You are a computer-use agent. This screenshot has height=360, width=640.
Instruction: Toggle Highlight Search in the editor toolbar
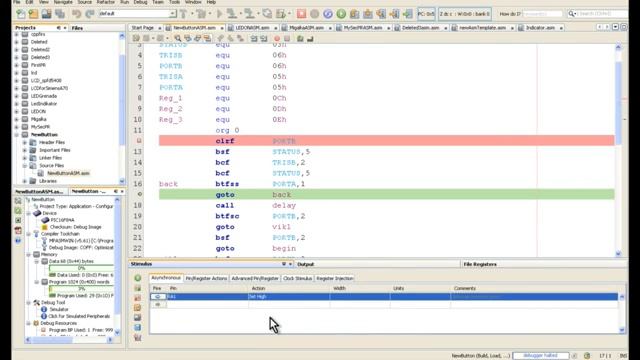pos(208,38)
